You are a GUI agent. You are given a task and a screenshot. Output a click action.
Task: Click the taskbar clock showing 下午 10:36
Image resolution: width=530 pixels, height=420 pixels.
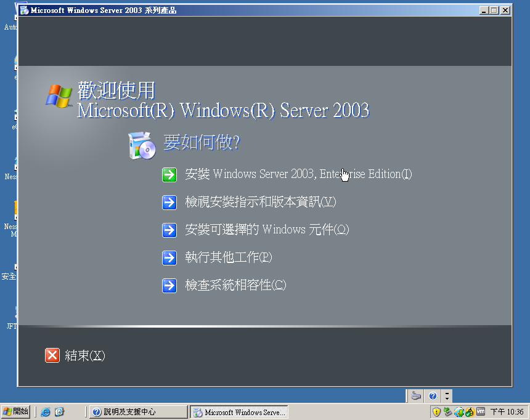(507, 412)
